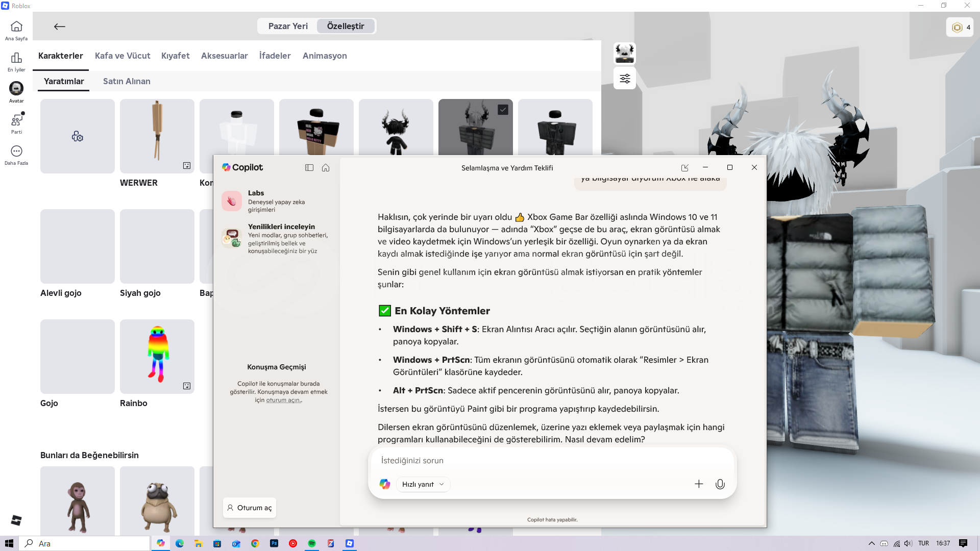Open the En İyiler charts icon

pyautogui.click(x=16, y=58)
